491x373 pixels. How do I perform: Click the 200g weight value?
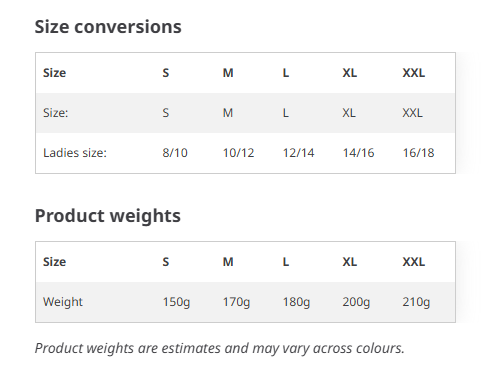pyautogui.click(x=356, y=302)
